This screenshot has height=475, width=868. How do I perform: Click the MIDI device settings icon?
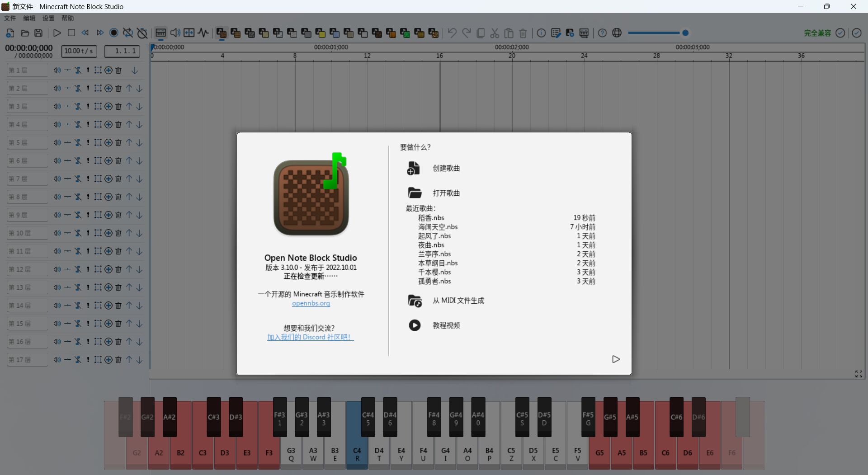584,33
